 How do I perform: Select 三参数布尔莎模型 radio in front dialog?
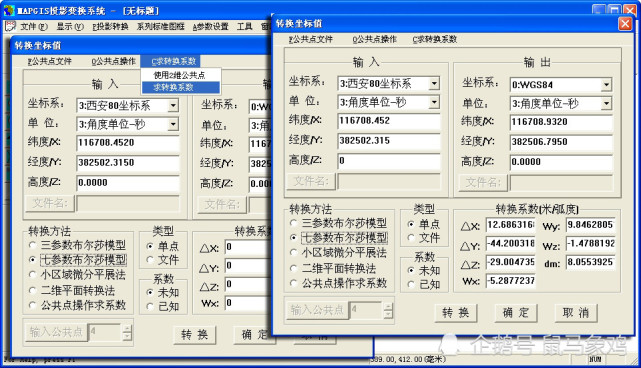point(293,223)
